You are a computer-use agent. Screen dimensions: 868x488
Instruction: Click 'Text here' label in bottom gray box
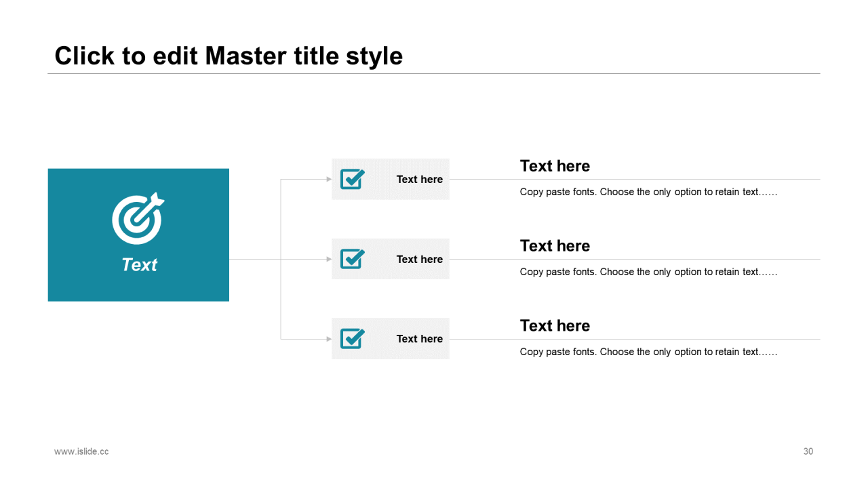tap(419, 339)
